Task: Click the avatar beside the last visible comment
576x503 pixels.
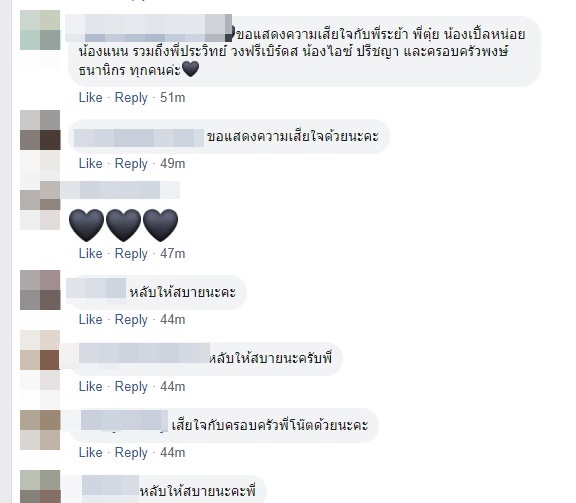Action: pyautogui.click(x=40, y=486)
